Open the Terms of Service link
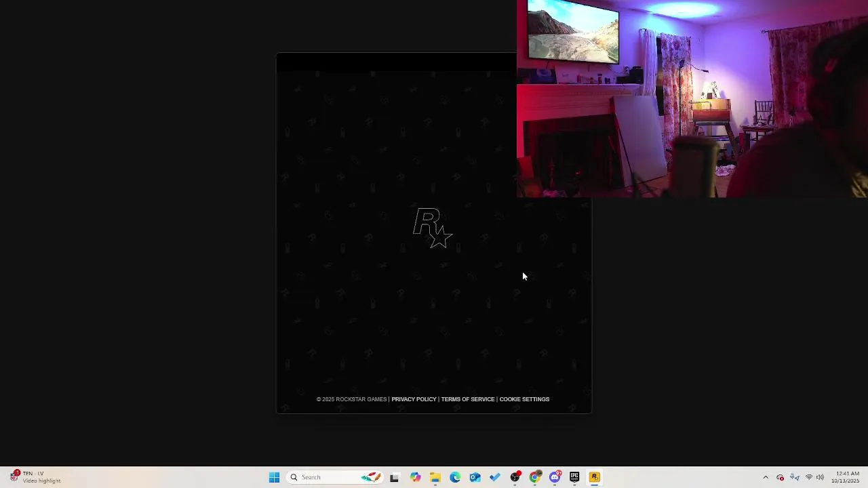This screenshot has width=868, height=488. 468,399
